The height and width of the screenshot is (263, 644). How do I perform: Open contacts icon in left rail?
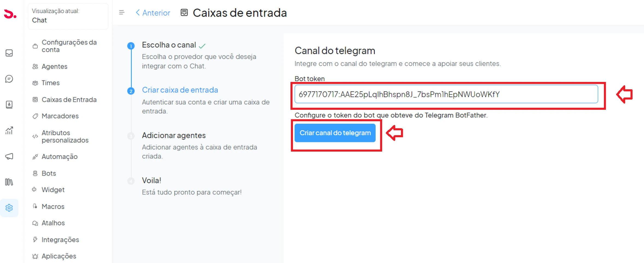(x=9, y=105)
